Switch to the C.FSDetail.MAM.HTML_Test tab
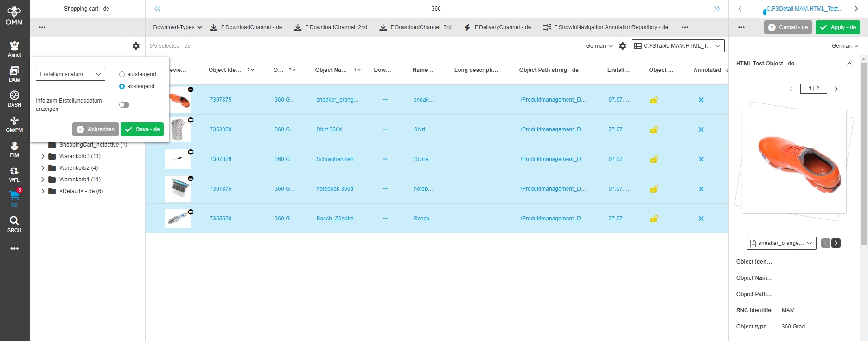 (x=805, y=9)
